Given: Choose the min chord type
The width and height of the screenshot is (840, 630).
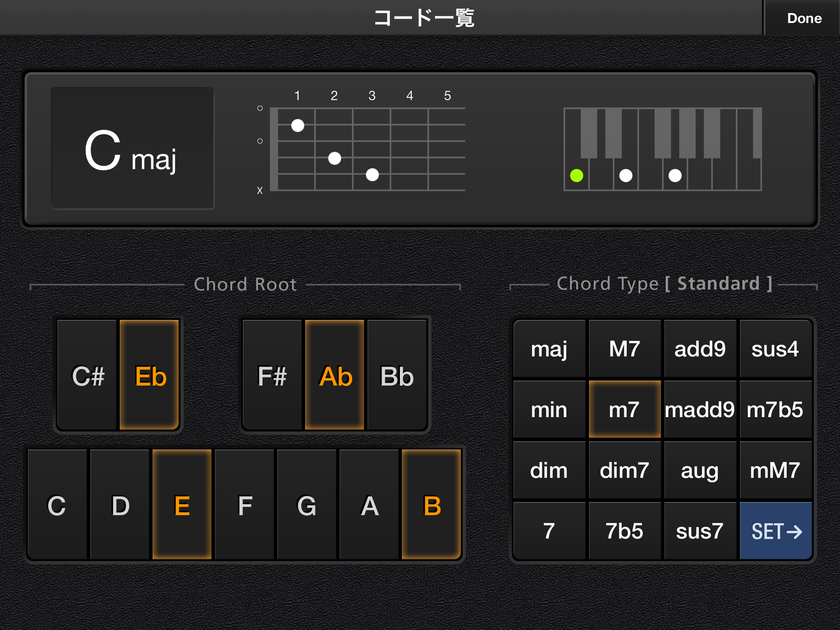Looking at the screenshot, I should [x=549, y=409].
